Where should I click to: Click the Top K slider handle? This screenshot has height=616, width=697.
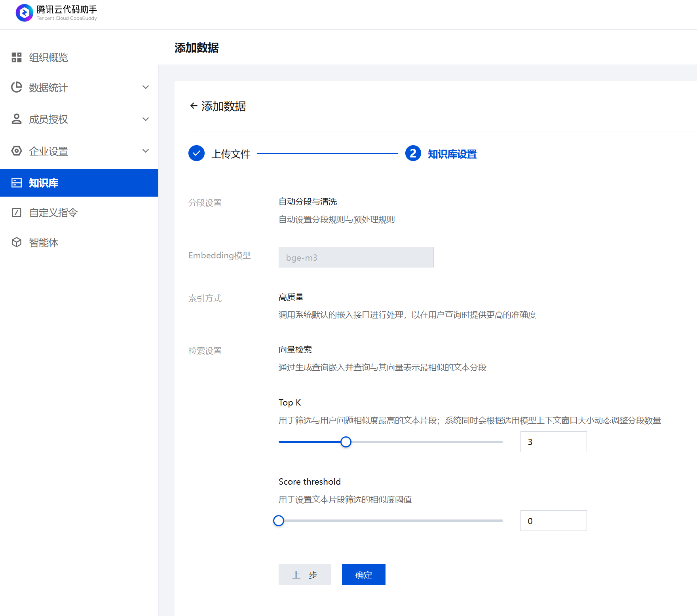(x=346, y=442)
